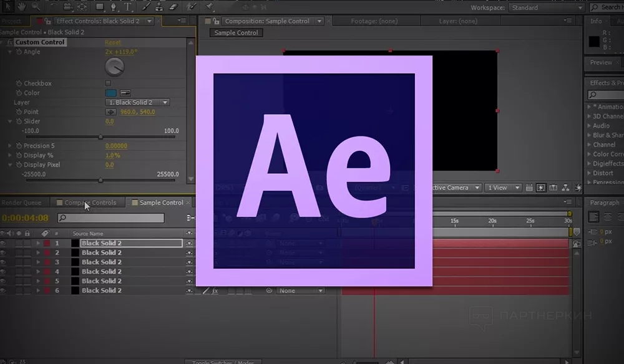This screenshot has height=364, width=624.
Task: Enable the Checkbox effect property
Action: click(108, 84)
